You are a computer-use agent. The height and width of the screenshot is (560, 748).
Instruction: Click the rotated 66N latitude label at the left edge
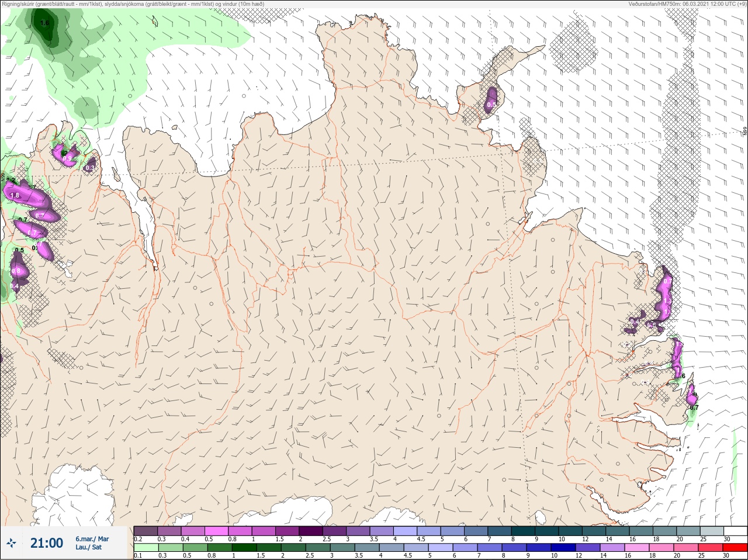(2, 177)
